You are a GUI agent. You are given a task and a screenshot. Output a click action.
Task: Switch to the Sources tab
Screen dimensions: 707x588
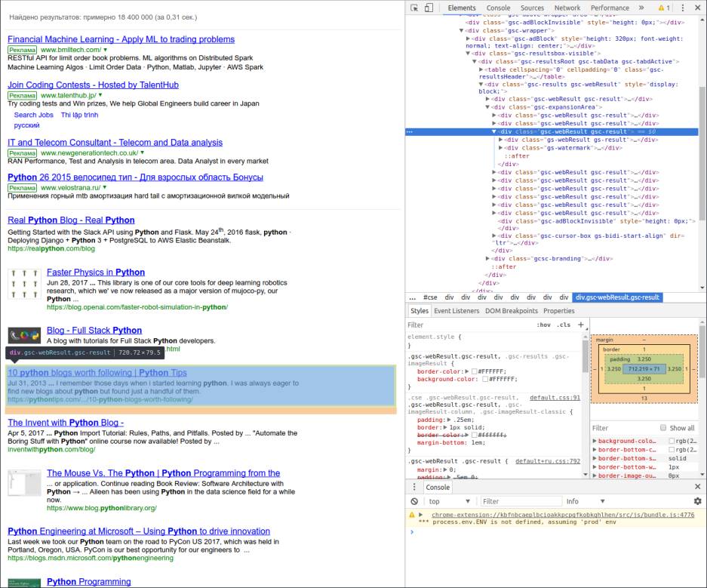point(532,8)
